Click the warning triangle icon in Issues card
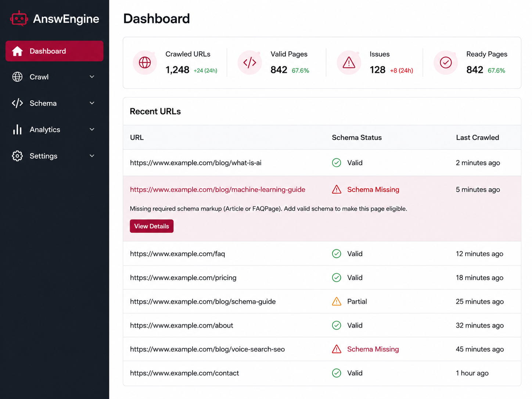This screenshot has width=532, height=399. [x=349, y=62]
